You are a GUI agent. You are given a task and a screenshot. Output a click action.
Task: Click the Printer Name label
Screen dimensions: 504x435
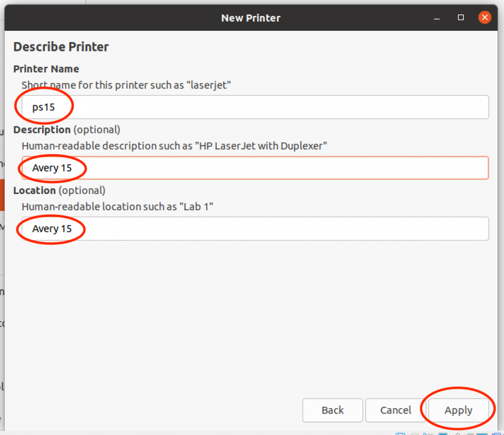coord(46,69)
